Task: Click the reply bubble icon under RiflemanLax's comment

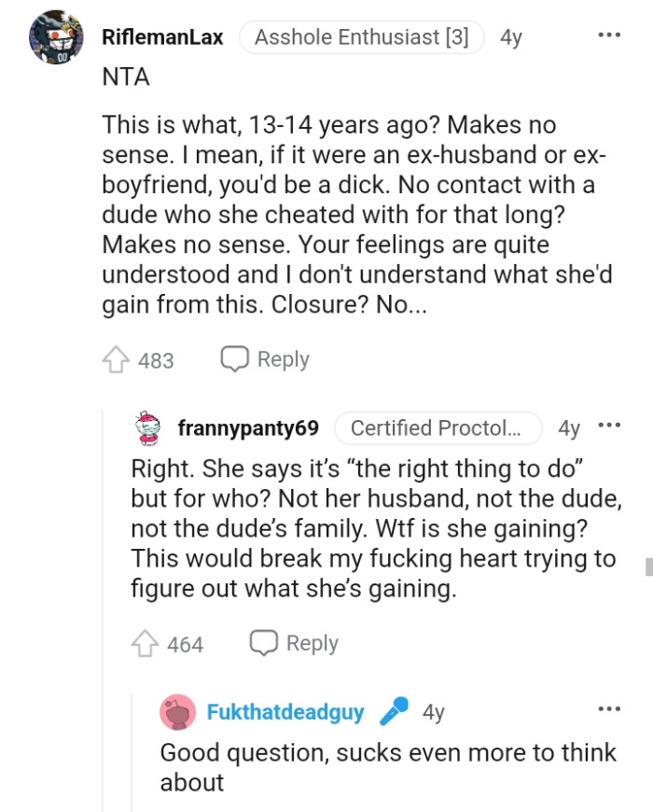Action: tap(234, 357)
